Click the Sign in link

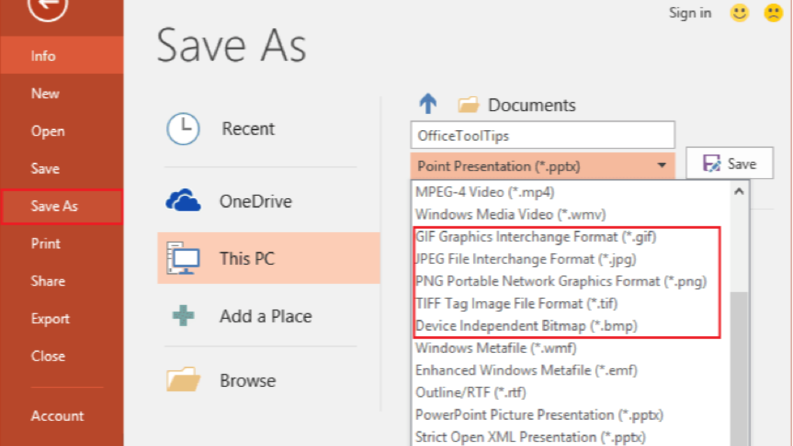tap(690, 13)
